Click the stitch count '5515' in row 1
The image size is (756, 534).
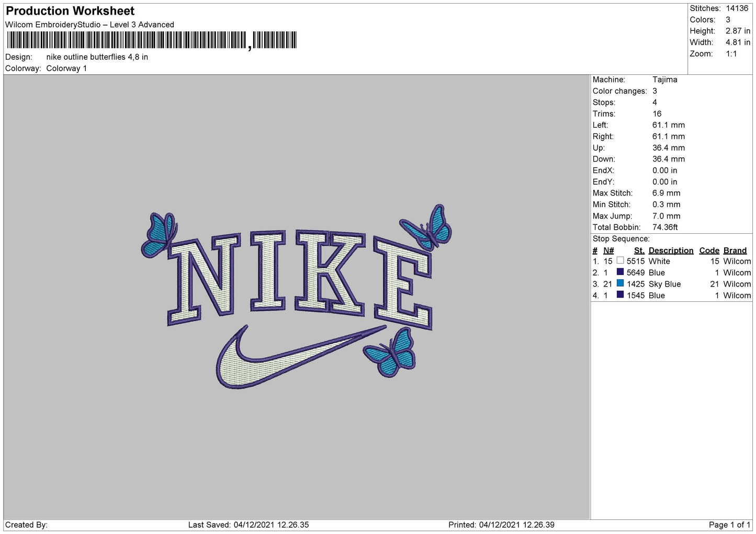[636, 261]
